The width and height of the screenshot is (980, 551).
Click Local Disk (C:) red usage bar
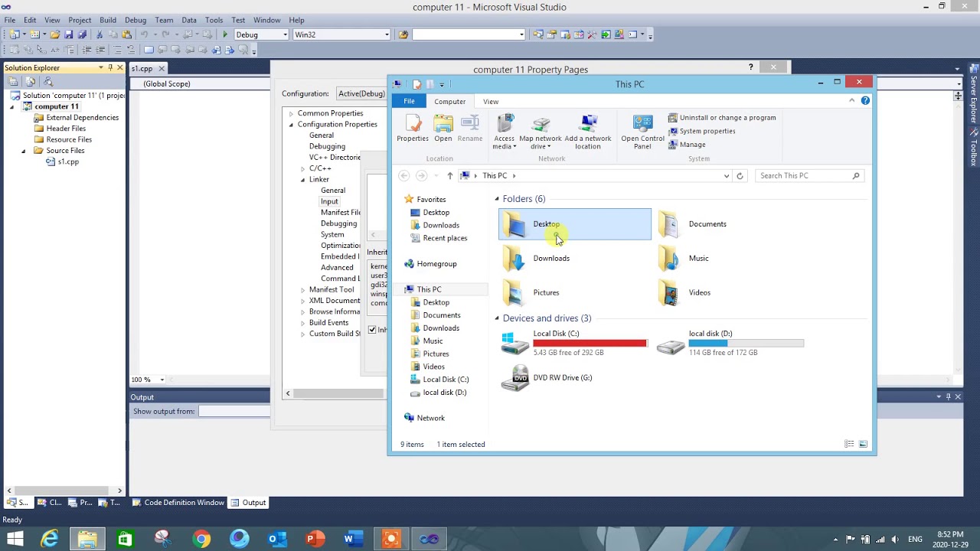[590, 344]
